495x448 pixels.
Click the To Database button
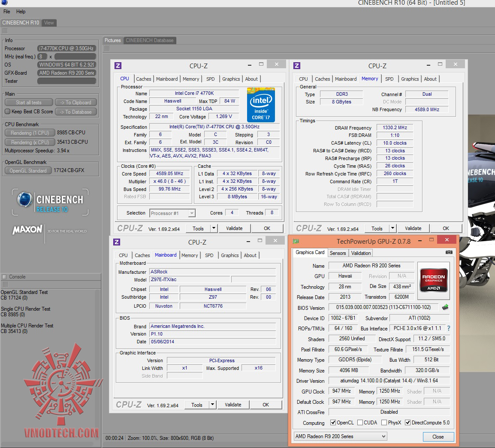(x=76, y=112)
